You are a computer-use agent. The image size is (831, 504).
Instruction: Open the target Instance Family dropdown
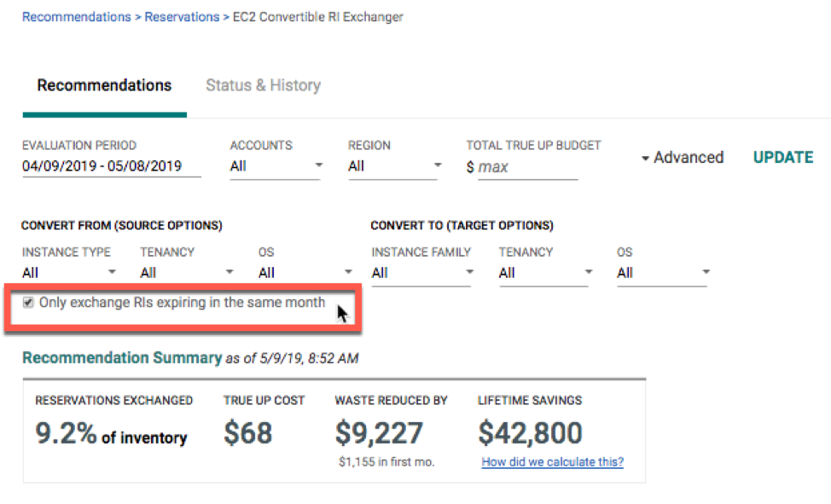point(421,272)
